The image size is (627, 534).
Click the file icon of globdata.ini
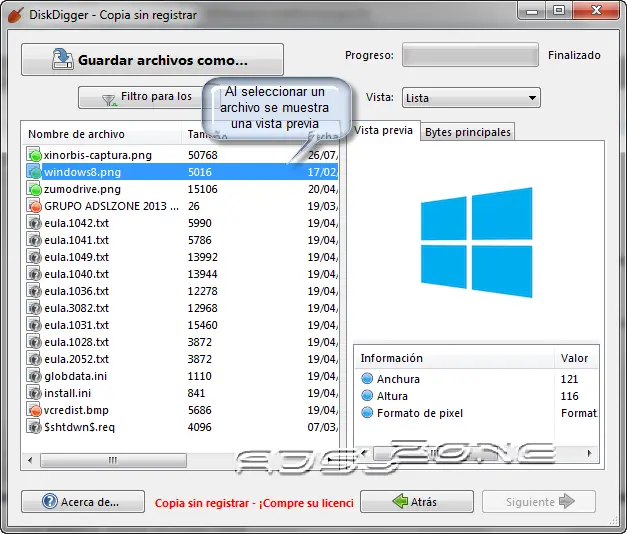click(34, 376)
